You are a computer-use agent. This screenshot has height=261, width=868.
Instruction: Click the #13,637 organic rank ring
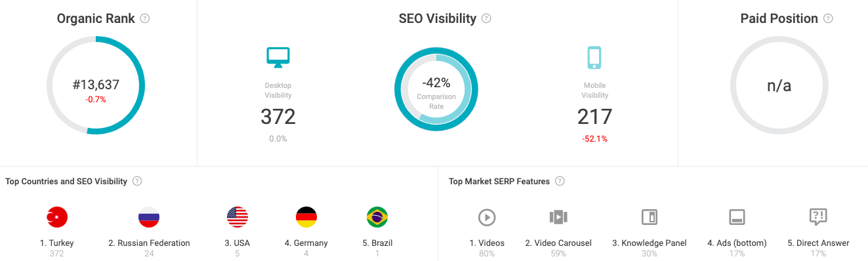[x=96, y=85]
